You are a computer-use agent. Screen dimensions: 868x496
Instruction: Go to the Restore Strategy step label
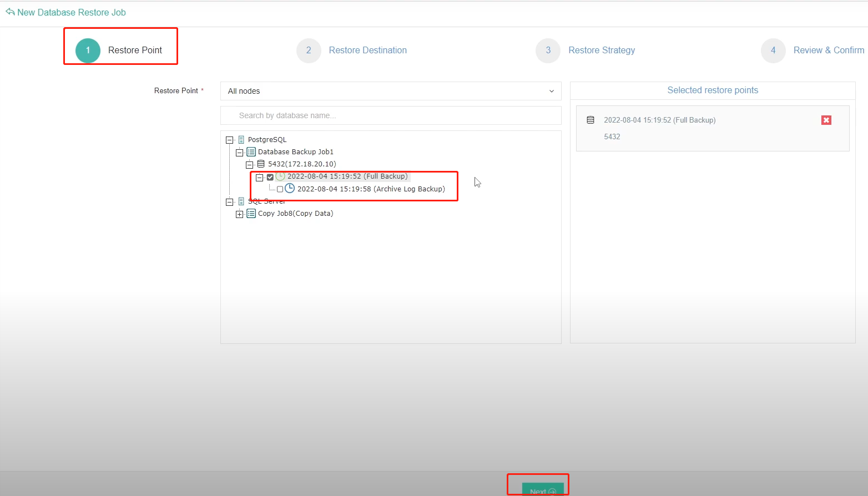(x=602, y=50)
